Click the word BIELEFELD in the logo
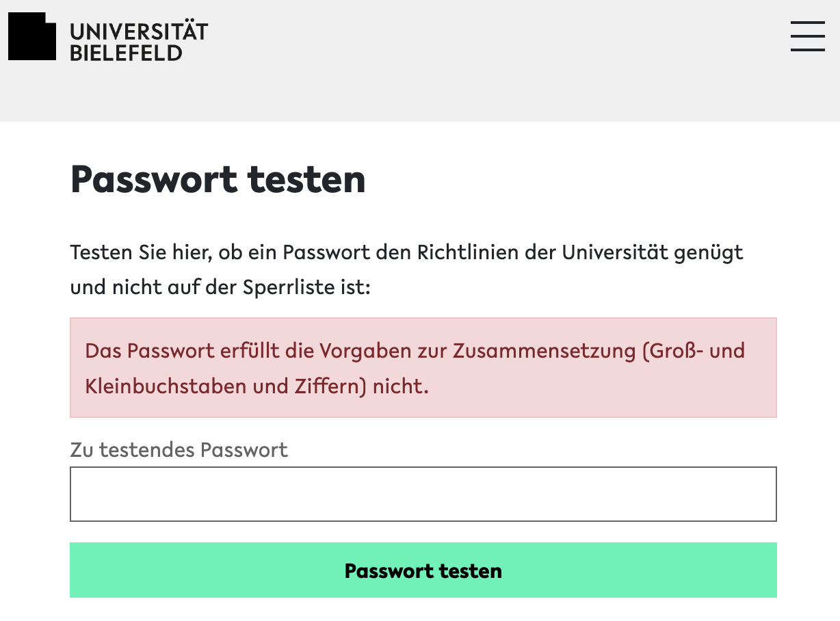 click(x=127, y=53)
